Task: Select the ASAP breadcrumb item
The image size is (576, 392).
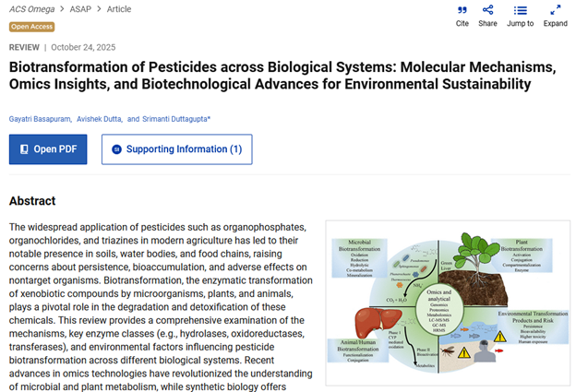Action: tap(81, 9)
